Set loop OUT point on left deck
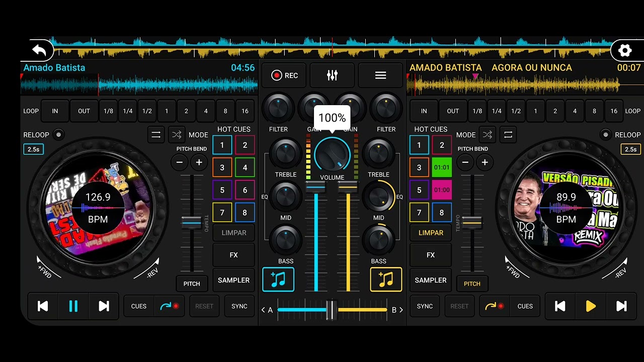 (x=84, y=111)
